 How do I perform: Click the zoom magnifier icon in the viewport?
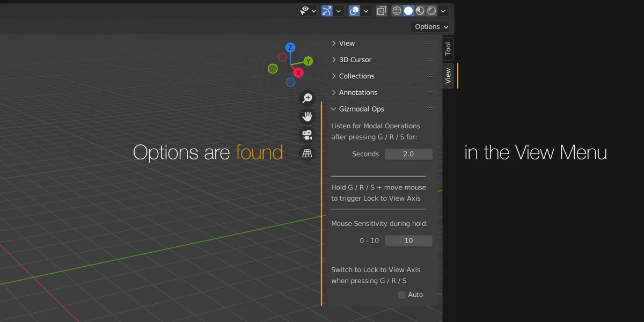click(307, 98)
